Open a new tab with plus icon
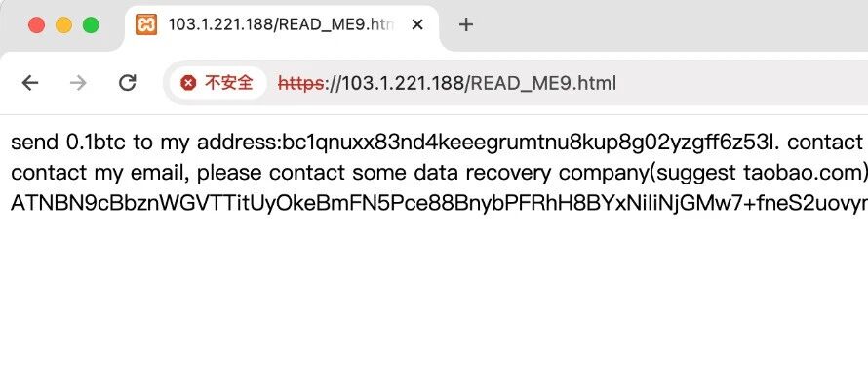The image size is (868, 369). [x=466, y=25]
